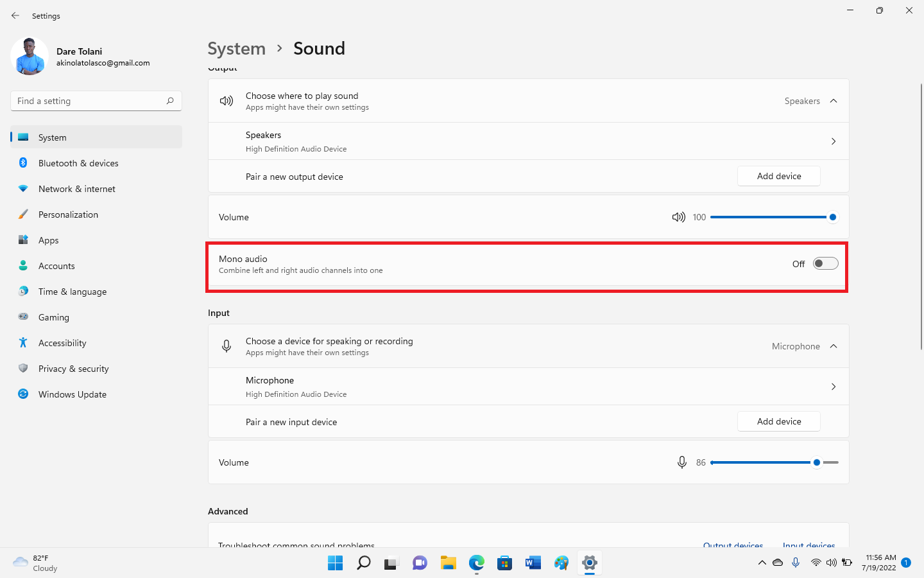Click the battery tray icon
The image size is (924, 578).
coord(847,563)
